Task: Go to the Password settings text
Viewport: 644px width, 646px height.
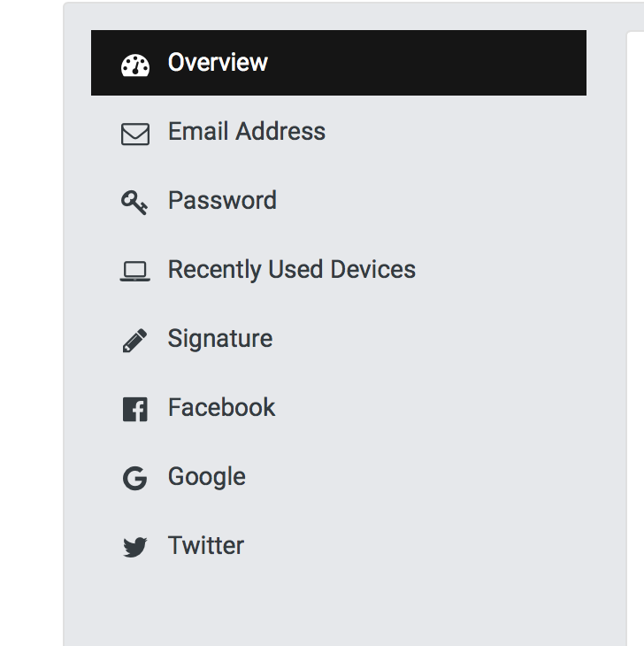Action: (222, 201)
